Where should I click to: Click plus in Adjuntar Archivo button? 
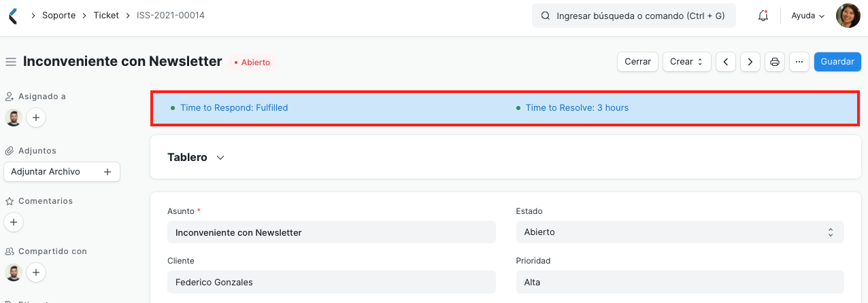point(107,172)
